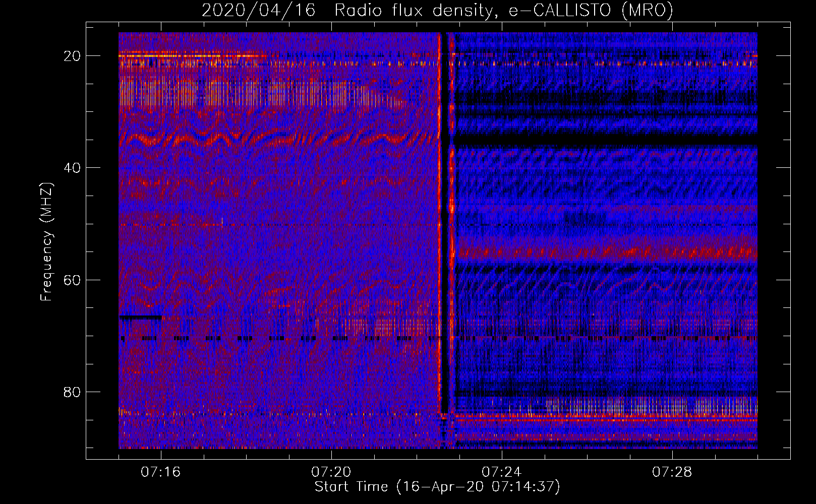Click the 20 MHz frequency tick label
Image resolution: width=816 pixels, height=504 pixels.
[72, 56]
